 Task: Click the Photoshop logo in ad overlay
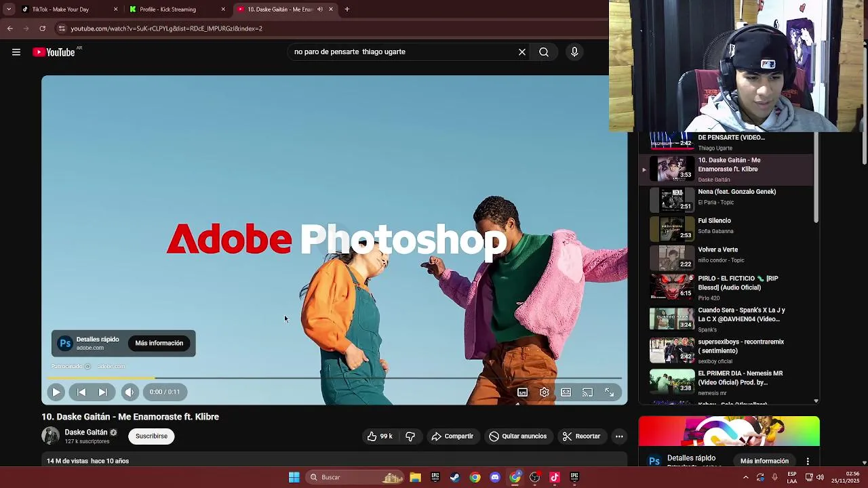[x=65, y=343]
